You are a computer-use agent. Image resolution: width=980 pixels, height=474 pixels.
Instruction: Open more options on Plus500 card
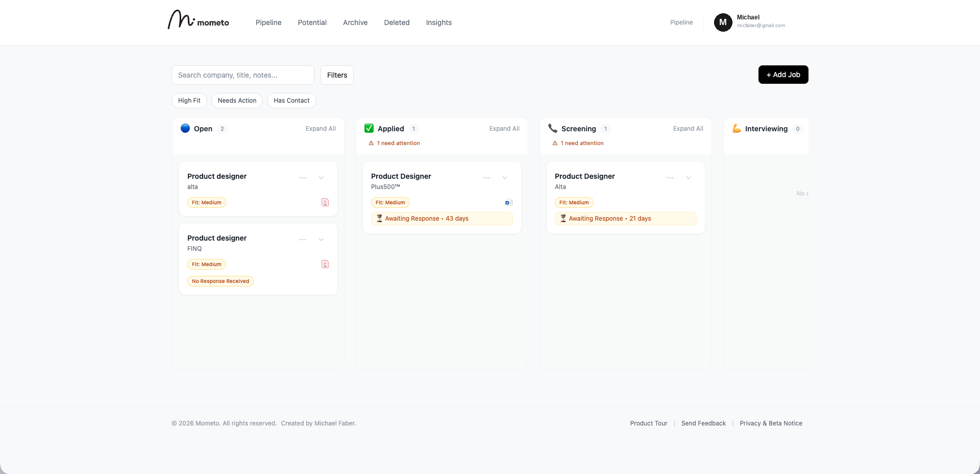coord(486,178)
